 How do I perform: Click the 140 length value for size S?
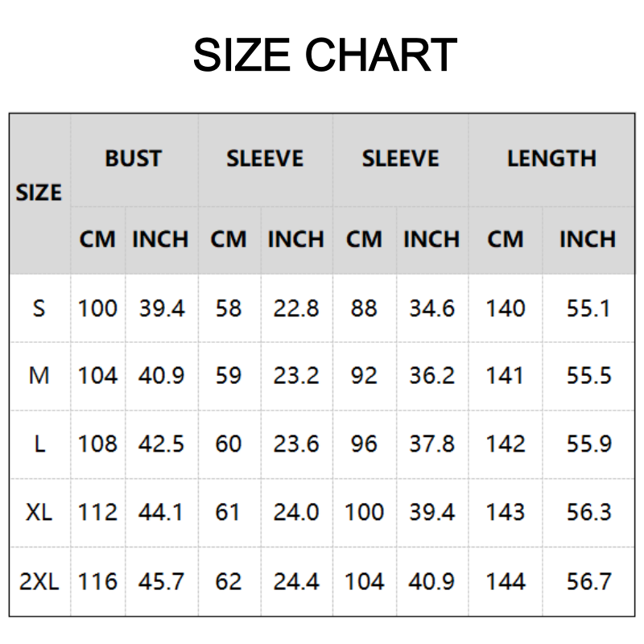pos(505,308)
